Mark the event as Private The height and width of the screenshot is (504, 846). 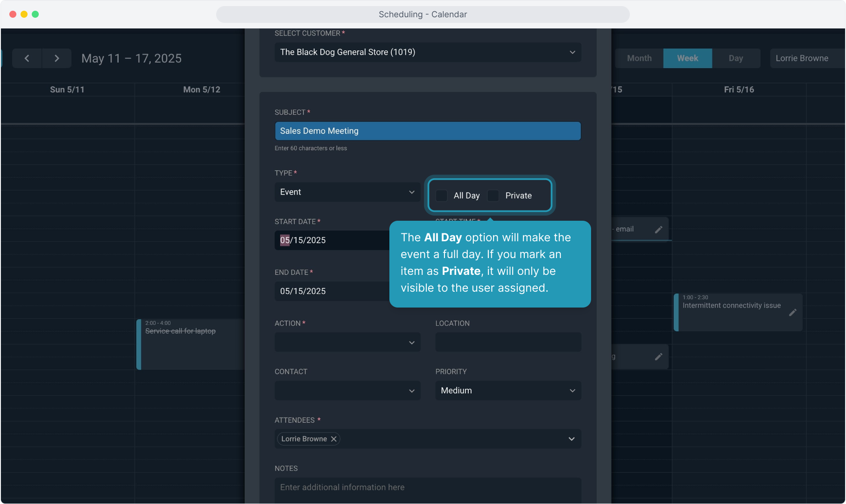click(x=493, y=196)
